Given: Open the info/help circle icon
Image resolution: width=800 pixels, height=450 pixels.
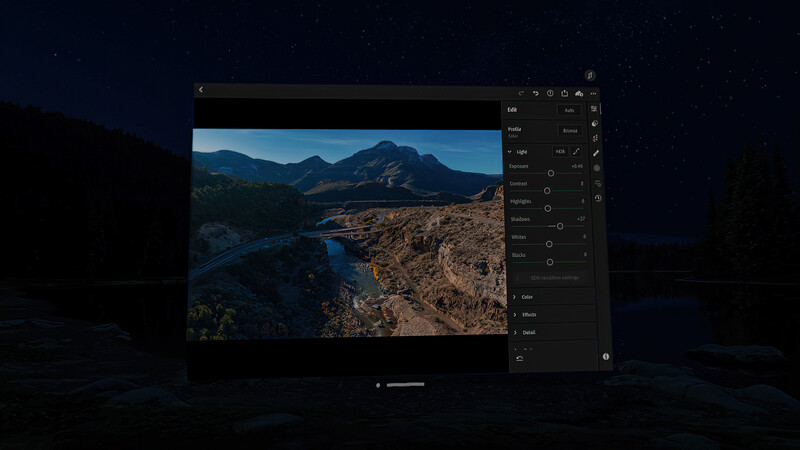Looking at the screenshot, I should [x=550, y=93].
